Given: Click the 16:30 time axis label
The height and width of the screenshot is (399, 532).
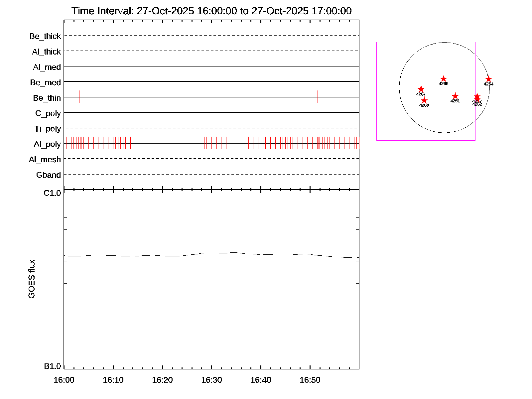Looking at the screenshot, I should (211, 380).
